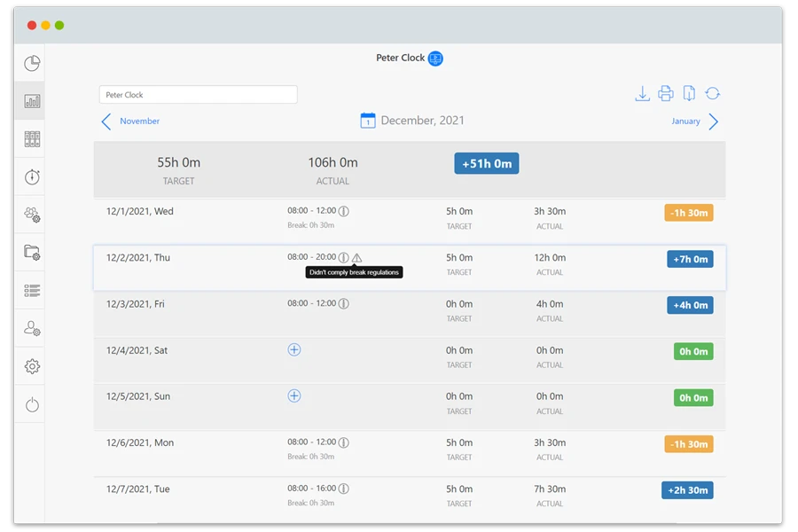Image resolution: width=798 pixels, height=532 pixels.
Task: Open the team settings icon in sidebar
Action: [x=30, y=215]
